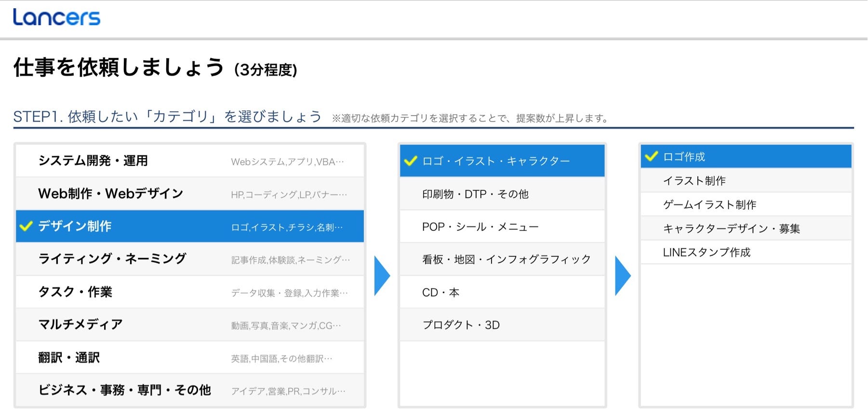Choose 印刷物・DTP・その他 subcategory
868x418 pixels.
click(502, 194)
